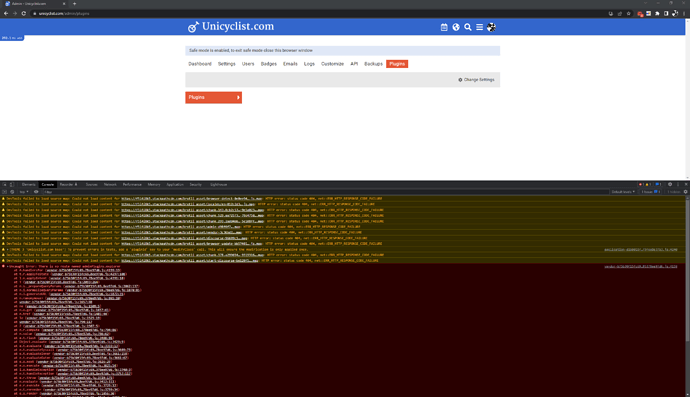Open the Dashboard admin tab
Viewport: 690px width, 397px height.
[200, 64]
